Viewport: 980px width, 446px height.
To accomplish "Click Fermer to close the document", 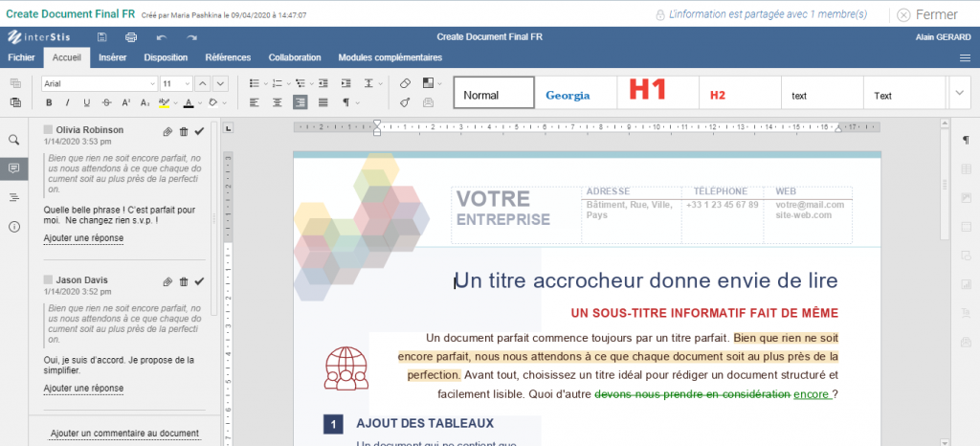I will [x=927, y=14].
